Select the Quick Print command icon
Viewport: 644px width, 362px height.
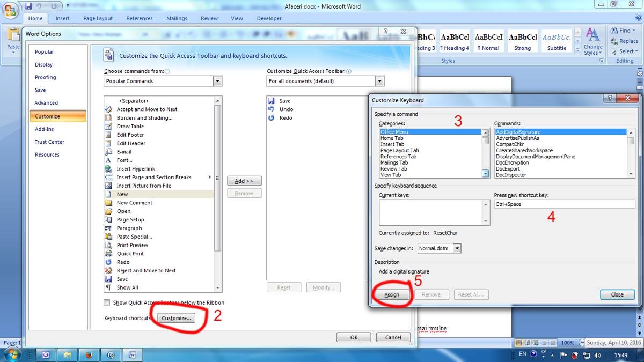[x=109, y=254]
